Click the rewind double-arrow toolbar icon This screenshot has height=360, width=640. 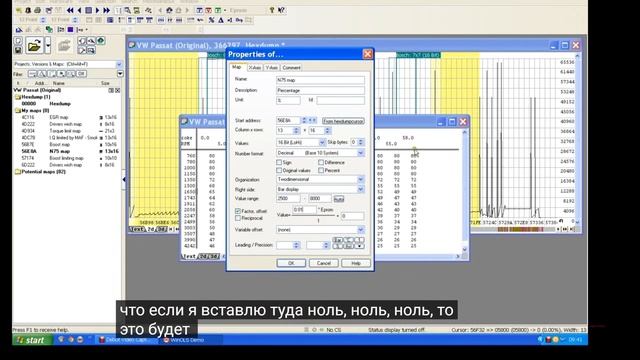click(x=70, y=10)
